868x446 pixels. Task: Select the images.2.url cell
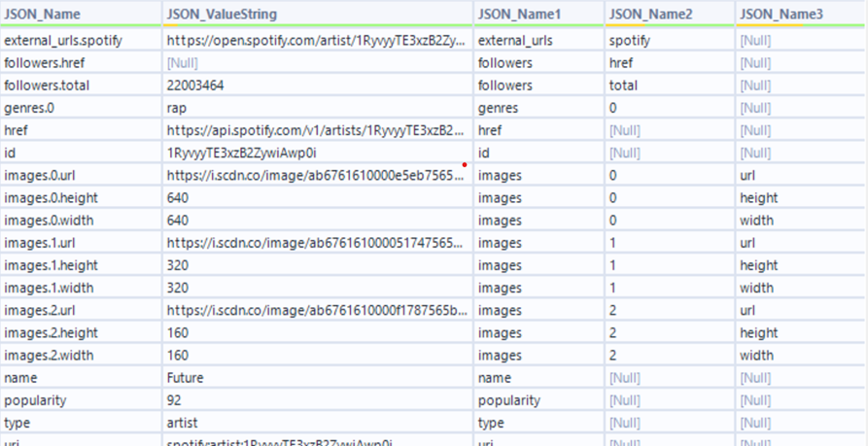pyautogui.click(x=81, y=310)
